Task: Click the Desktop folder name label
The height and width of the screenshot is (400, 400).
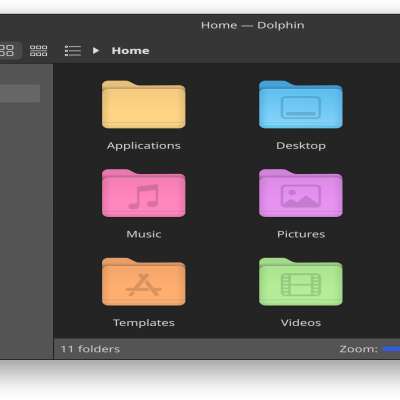Action: pos(301,146)
